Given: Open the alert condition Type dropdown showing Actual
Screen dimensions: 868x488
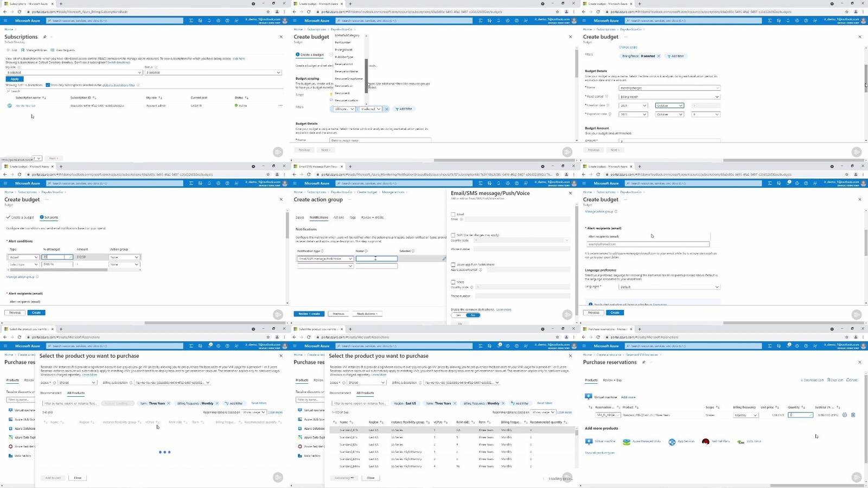Looking at the screenshot, I should [23, 257].
